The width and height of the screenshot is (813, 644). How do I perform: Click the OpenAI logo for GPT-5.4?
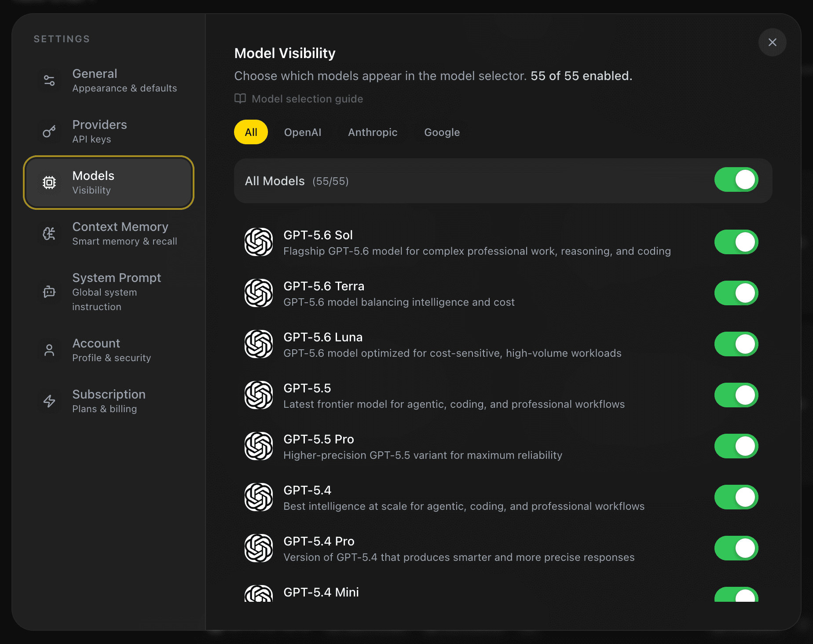[x=259, y=497]
